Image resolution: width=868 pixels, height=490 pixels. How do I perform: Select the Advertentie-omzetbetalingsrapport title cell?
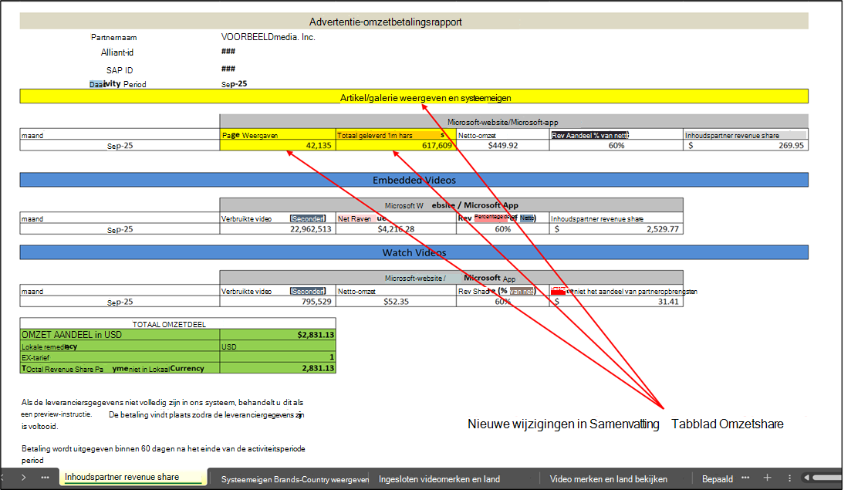click(414, 22)
